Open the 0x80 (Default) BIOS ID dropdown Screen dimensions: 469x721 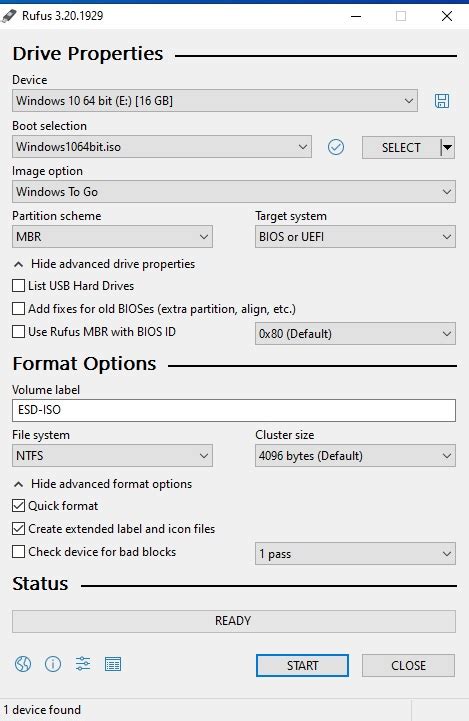tap(355, 333)
